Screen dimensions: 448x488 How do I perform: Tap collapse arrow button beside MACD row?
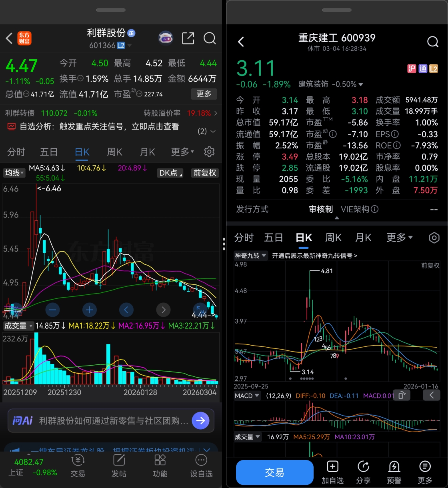click(x=432, y=396)
